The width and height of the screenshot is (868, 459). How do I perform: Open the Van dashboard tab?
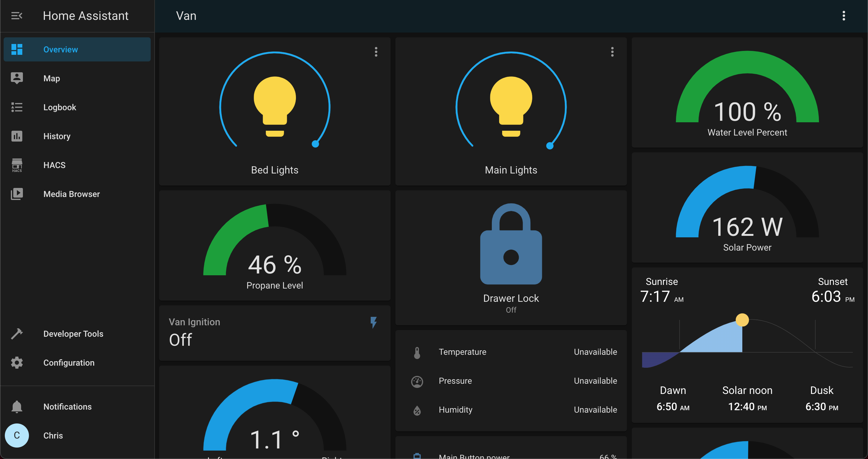186,15
